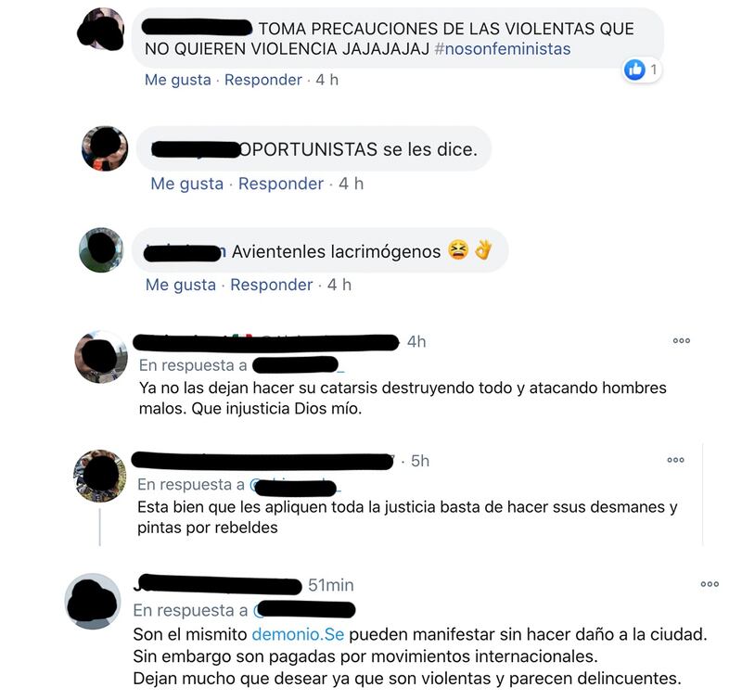Image resolution: width=742 pixels, height=700 pixels.
Task: Reply to the Avientenles lacrimógenos comment
Action: [272, 285]
